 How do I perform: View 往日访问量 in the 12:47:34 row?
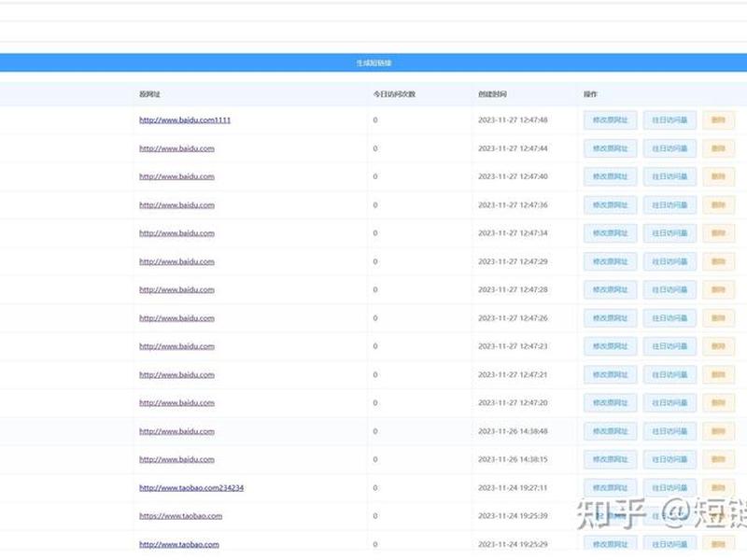click(669, 233)
